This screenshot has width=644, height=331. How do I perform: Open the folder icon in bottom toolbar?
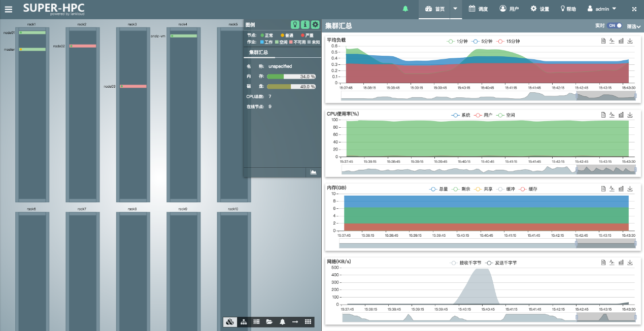tap(269, 322)
